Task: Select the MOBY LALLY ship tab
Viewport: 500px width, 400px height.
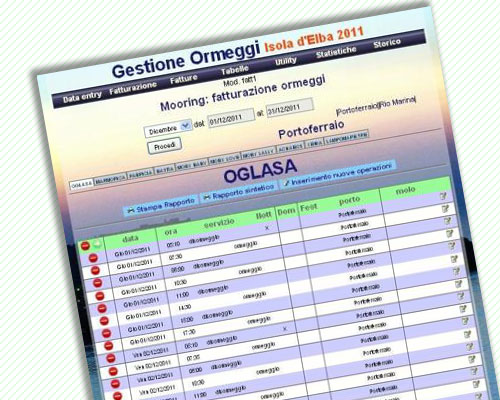Action: (258, 153)
